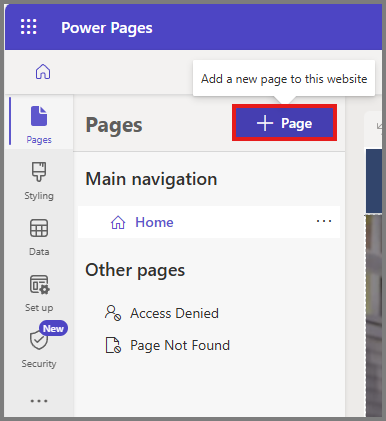Click the Home icon in the toolbar
This screenshot has height=421, width=386.
[43, 72]
